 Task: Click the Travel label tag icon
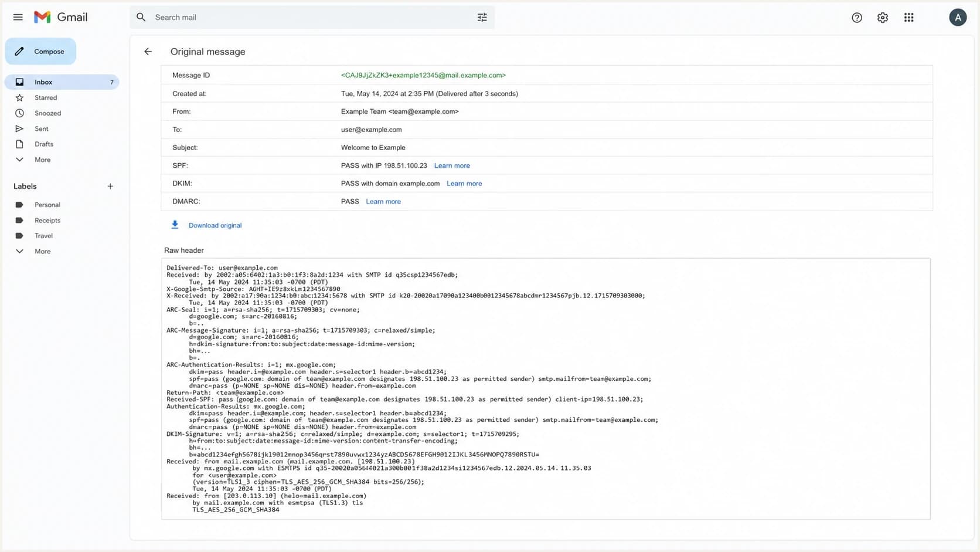click(19, 236)
